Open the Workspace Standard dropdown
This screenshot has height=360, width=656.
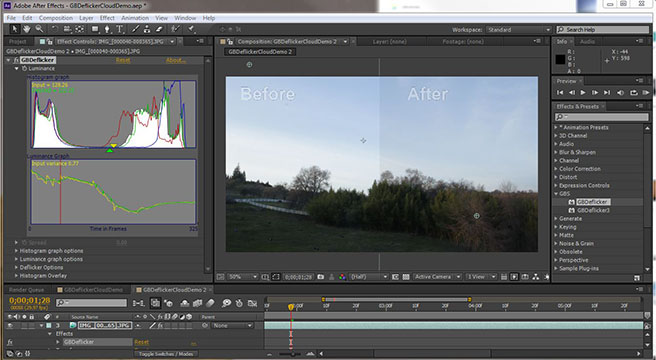click(519, 30)
